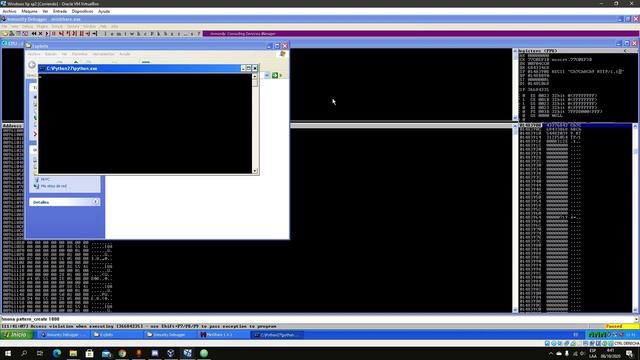Open the Dispositivos menu in VirtualBox
The image size is (640, 360).
[82, 11]
